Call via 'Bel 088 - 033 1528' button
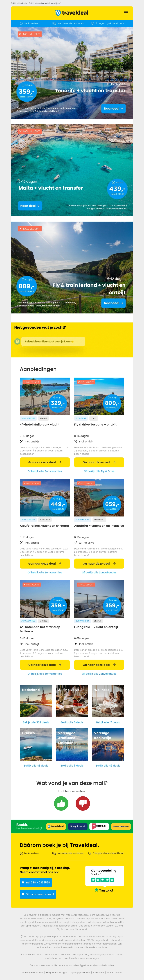The width and height of the screenshot is (144, 980). coord(36,882)
